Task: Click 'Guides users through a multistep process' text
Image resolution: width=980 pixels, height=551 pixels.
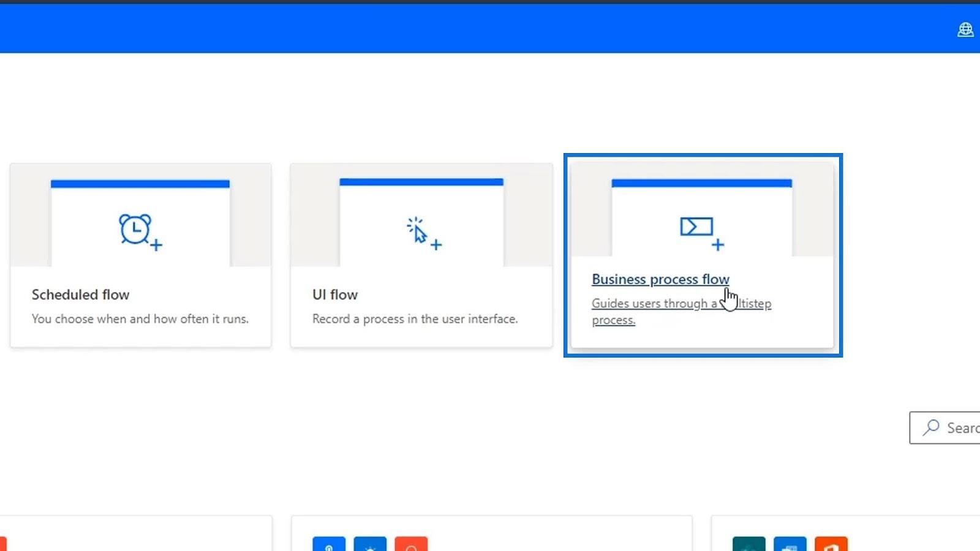Action: [681, 312]
